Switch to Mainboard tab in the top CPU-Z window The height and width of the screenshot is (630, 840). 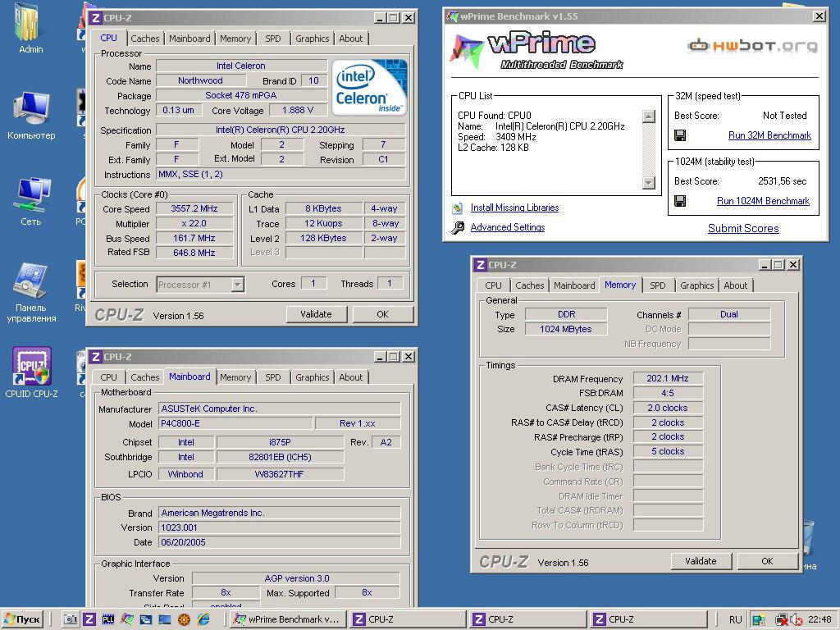click(189, 39)
